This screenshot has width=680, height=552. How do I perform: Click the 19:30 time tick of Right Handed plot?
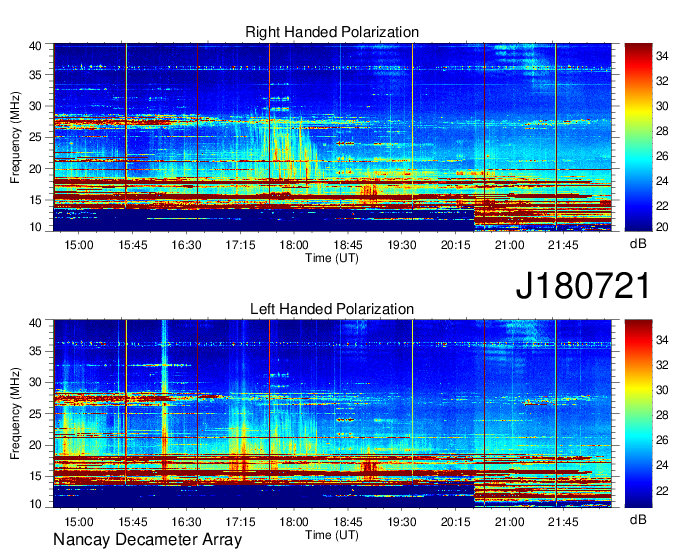click(x=402, y=245)
